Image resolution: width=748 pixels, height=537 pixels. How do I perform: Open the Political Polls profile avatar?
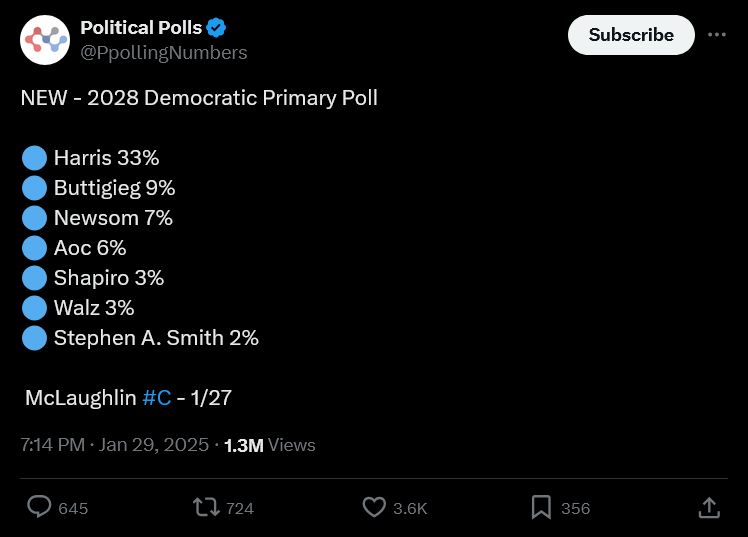(45, 40)
